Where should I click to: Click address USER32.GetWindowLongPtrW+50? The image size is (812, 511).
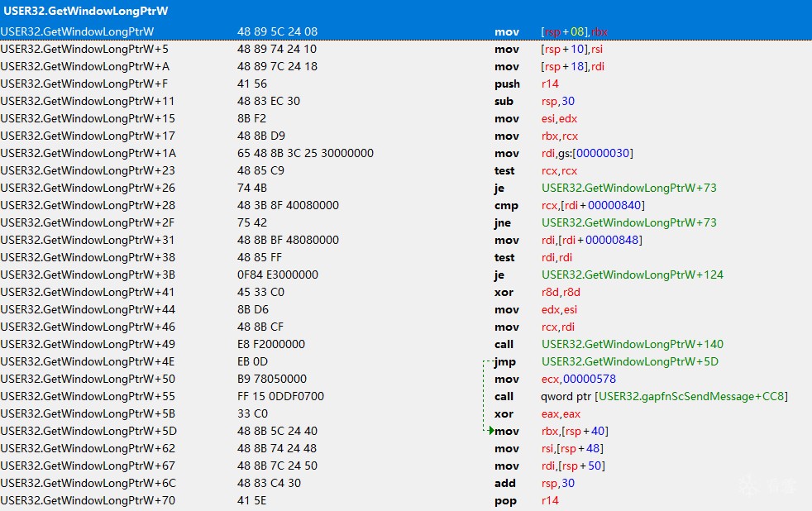pyautogui.click(x=88, y=379)
